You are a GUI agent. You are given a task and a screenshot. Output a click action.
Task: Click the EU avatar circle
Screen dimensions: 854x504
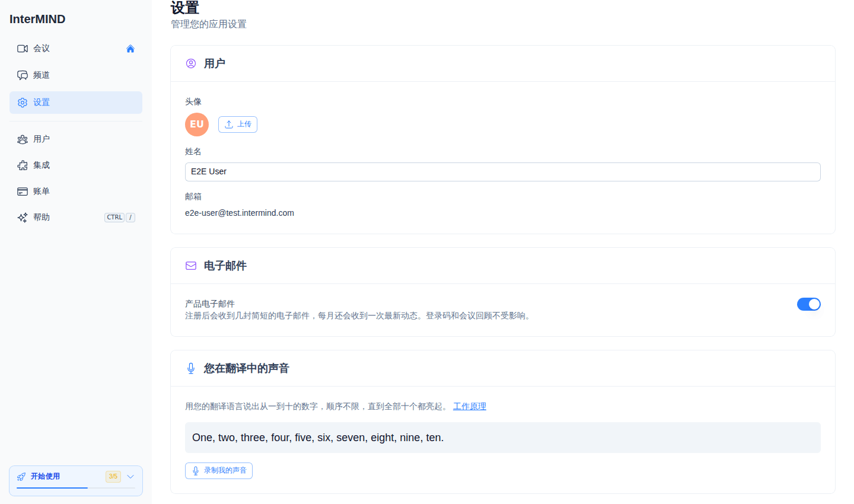coord(197,125)
